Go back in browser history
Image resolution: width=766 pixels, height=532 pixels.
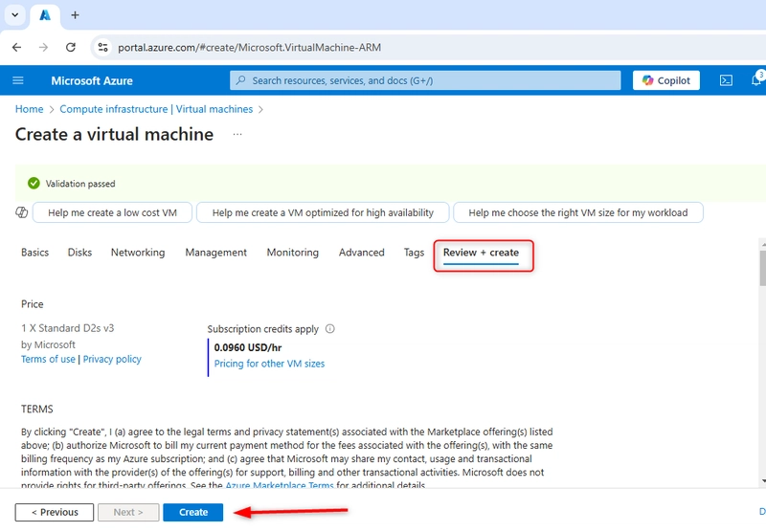16,47
